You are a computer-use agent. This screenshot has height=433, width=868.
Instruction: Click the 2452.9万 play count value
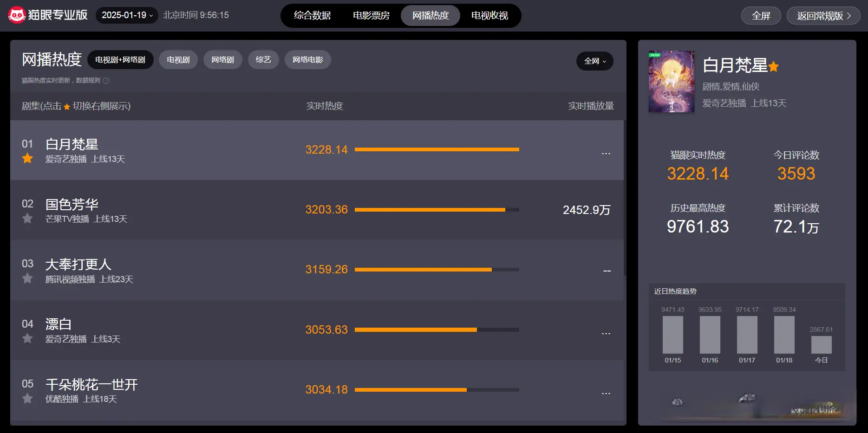(587, 210)
